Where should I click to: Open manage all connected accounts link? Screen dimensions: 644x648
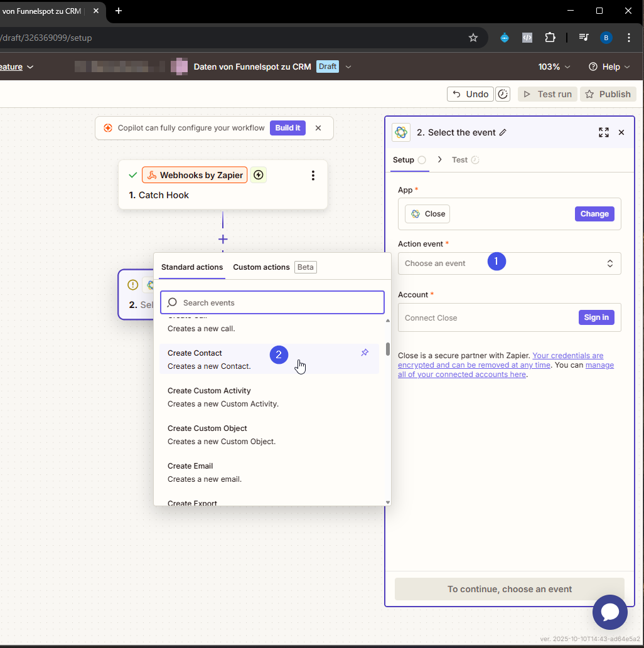[x=506, y=369]
